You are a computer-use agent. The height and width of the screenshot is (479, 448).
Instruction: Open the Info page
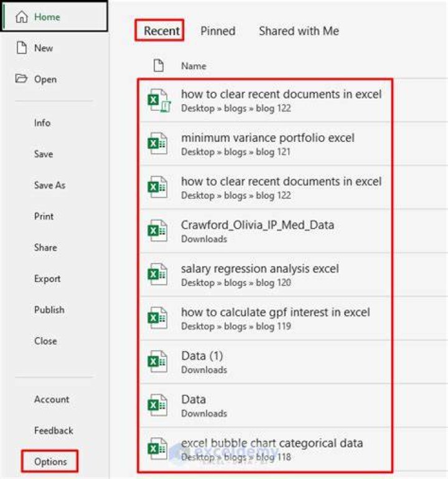42,123
